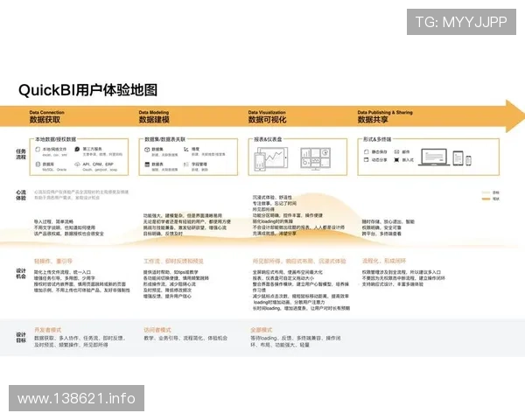Click the 数据库 database icon
The image size is (525, 420).
tap(38, 164)
